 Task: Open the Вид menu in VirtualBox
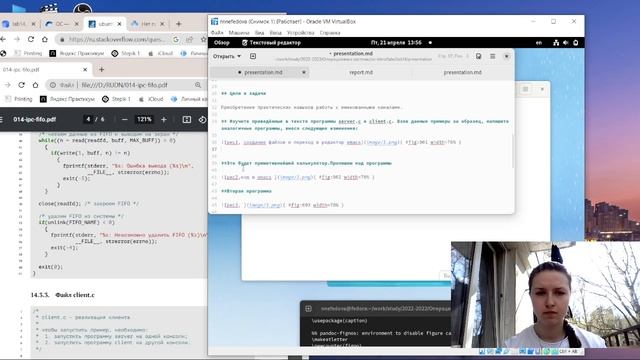pyautogui.click(x=260, y=33)
